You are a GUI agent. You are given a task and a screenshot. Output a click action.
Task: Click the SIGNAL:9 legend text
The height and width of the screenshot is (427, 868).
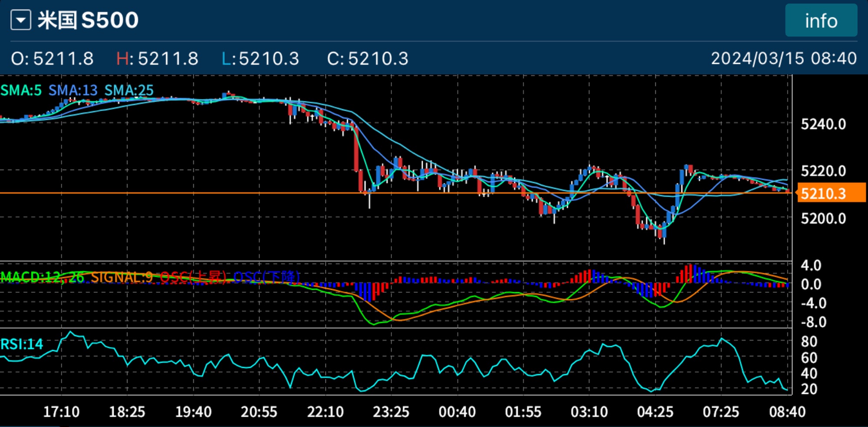pyautogui.click(x=122, y=277)
